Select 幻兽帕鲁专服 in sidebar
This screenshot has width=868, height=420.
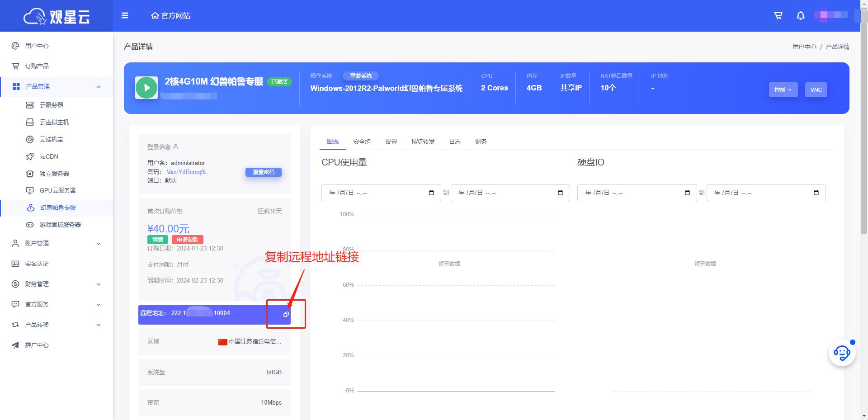click(x=57, y=208)
